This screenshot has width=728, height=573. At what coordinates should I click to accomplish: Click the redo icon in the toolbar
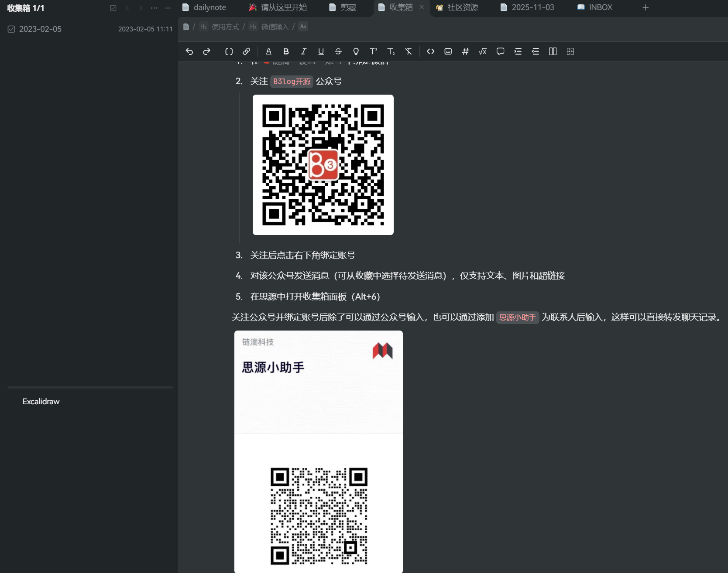[x=206, y=51]
